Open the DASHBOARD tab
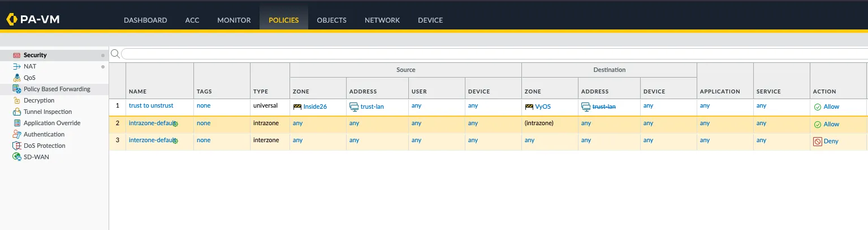The width and height of the screenshot is (868, 230). click(145, 20)
